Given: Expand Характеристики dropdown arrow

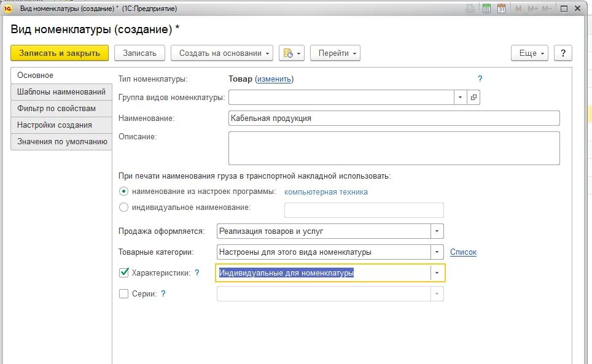Looking at the screenshot, I should tap(437, 273).
